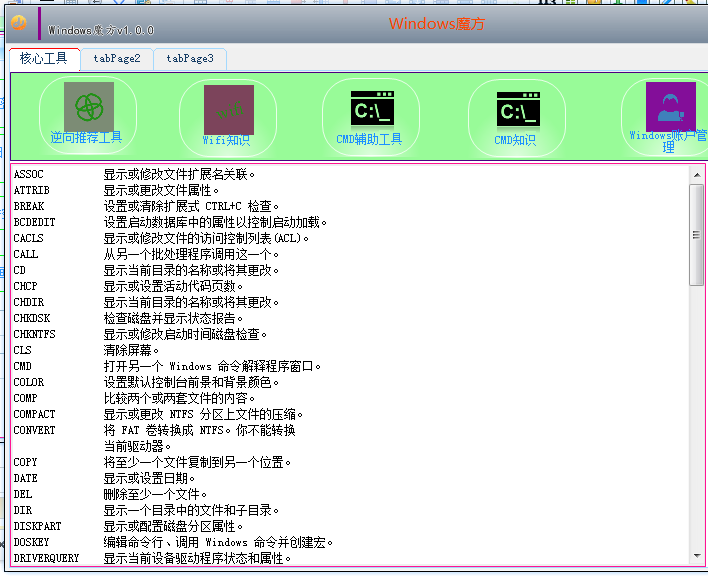The width and height of the screenshot is (708, 576).
Task: Open the 逆向推荐工具 icon
Action: click(88, 114)
